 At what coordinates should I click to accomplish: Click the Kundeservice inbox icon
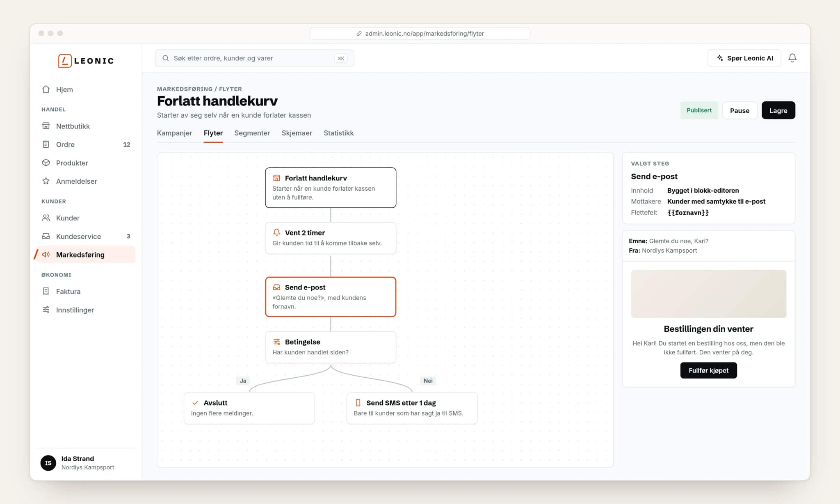[46, 236]
